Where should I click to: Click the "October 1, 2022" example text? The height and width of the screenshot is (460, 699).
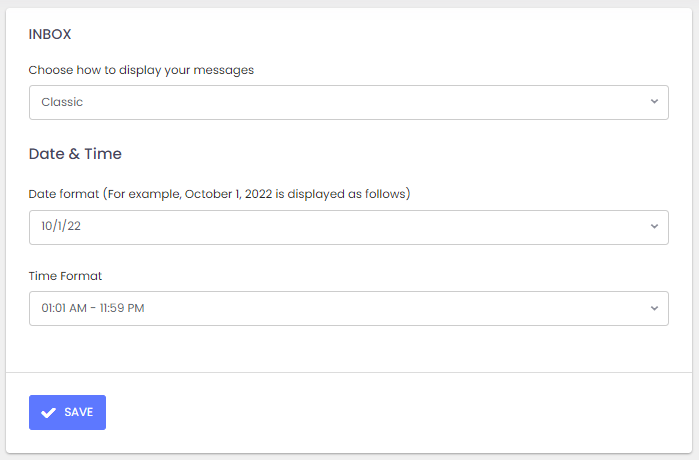tap(233, 193)
